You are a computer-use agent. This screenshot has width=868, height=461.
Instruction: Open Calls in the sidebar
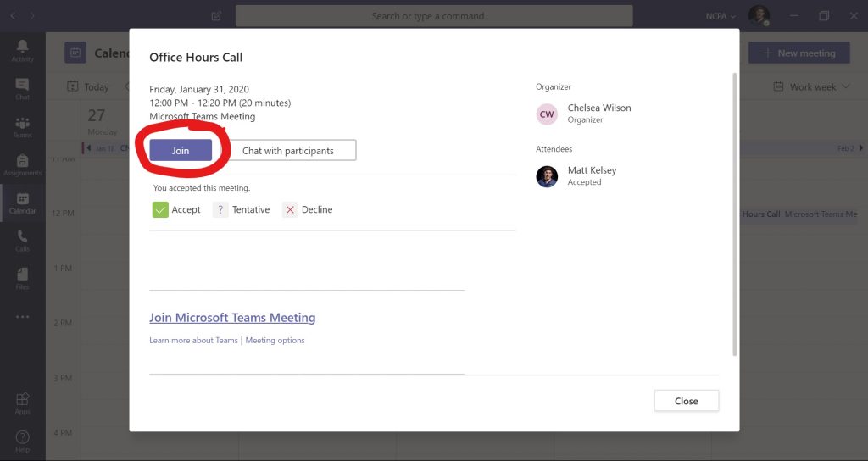[x=22, y=241]
